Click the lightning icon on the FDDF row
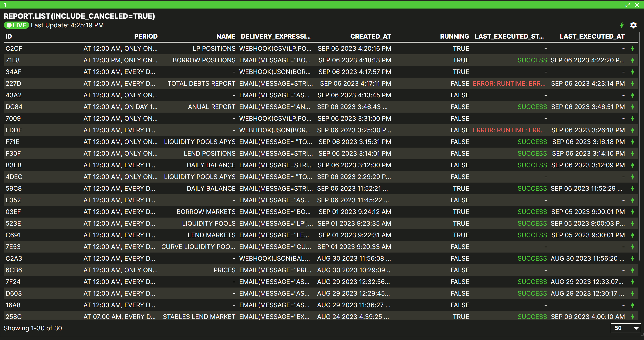The height and width of the screenshot is (340, 644). [633, 130]
